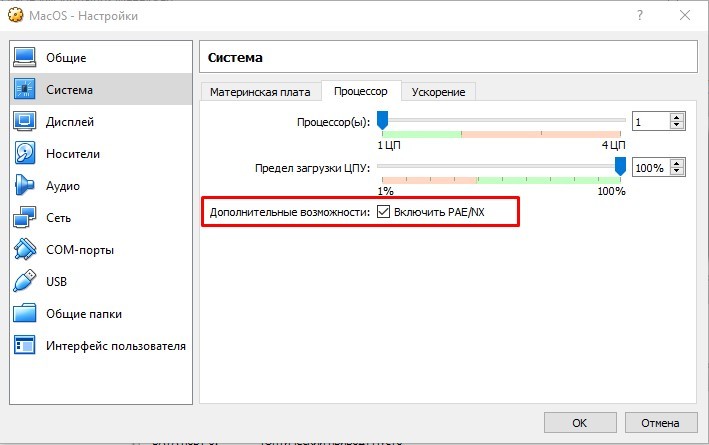Switch to the Ускорение tab
The width and height of the screenshot is (709, 445).
[438, 92]
